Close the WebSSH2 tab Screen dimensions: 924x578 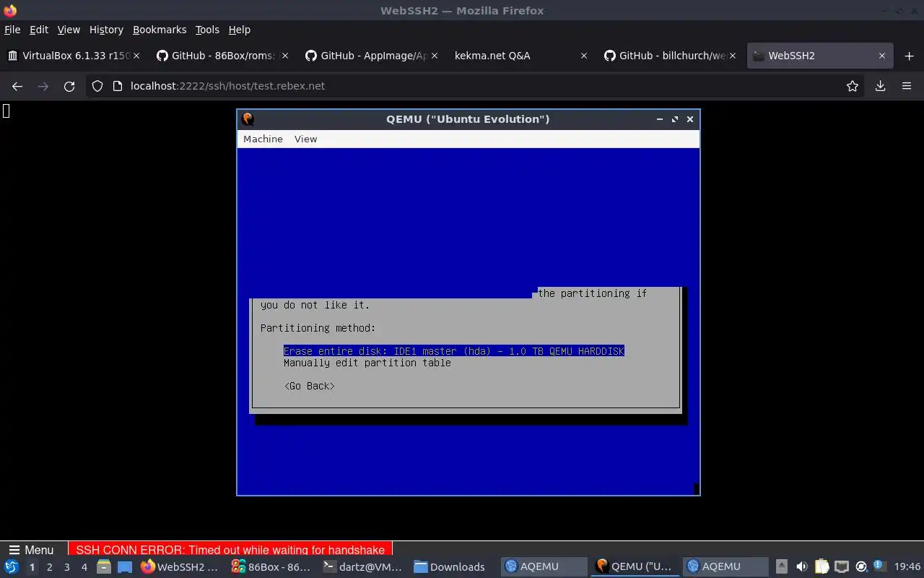pos(881,56)
